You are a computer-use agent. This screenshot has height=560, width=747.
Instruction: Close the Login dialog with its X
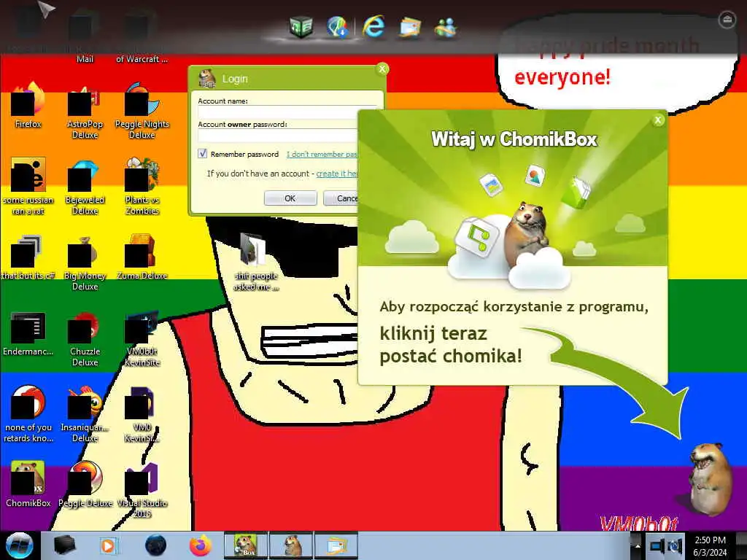coord(382,69)
